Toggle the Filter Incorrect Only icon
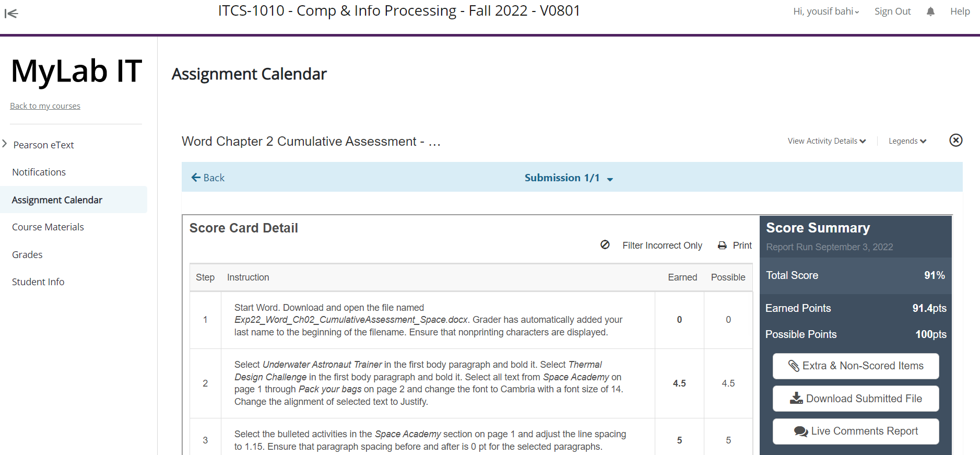This screenshot has height=455, width=980. 605,244
